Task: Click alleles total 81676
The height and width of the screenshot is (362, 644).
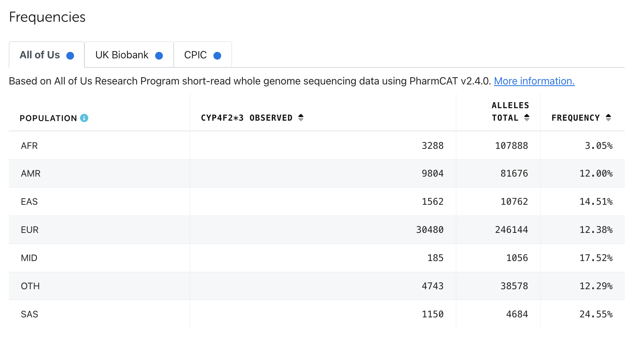Action: [x=514, y=173]
